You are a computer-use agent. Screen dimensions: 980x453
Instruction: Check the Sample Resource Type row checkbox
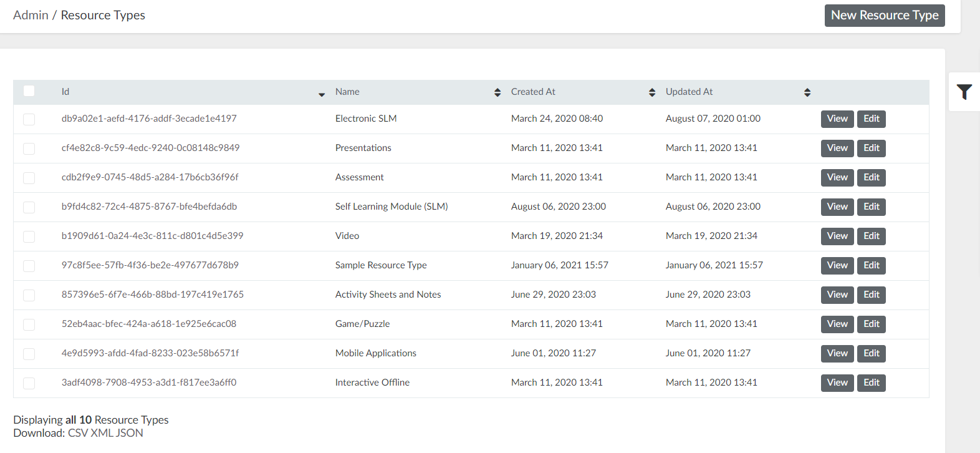[29, 266]
